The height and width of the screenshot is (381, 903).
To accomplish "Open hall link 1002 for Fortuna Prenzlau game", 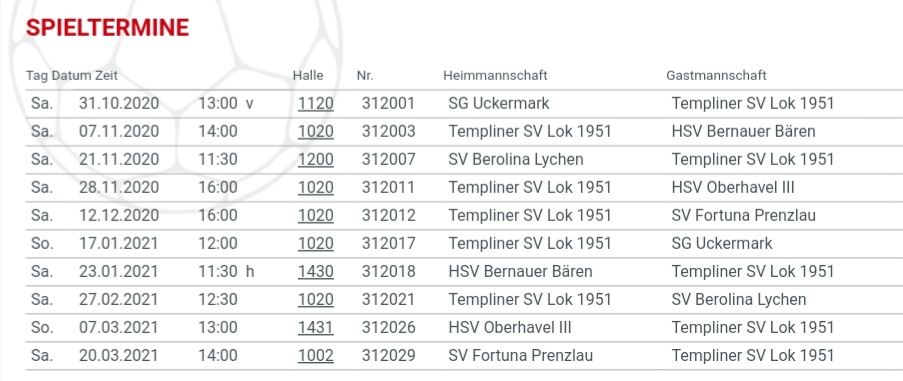I will point(316,355).
